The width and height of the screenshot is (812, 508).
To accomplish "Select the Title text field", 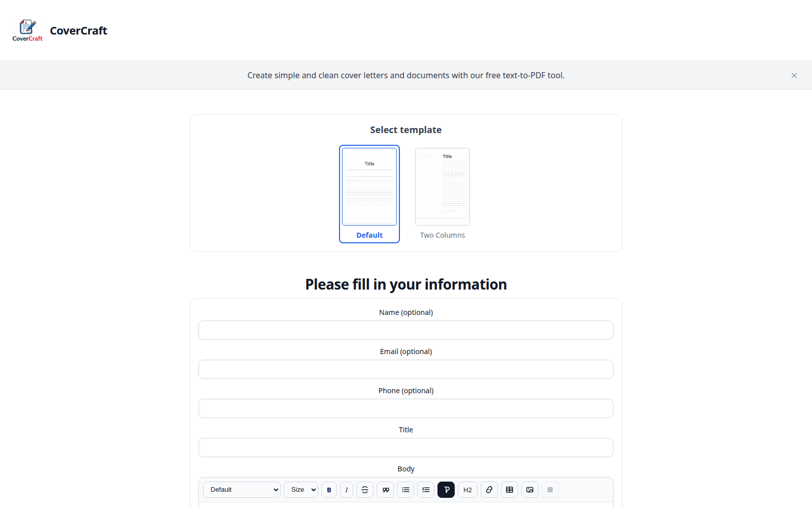I will tap(406, 448).
